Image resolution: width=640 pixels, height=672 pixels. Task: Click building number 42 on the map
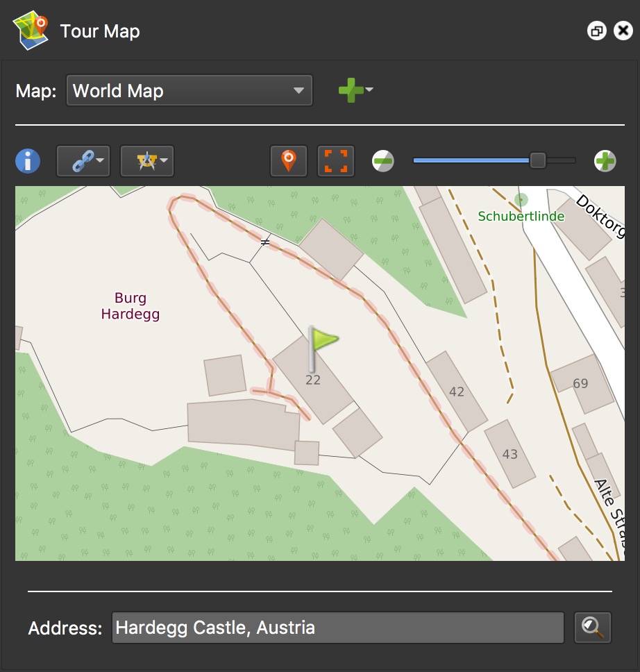coord(456,392)
